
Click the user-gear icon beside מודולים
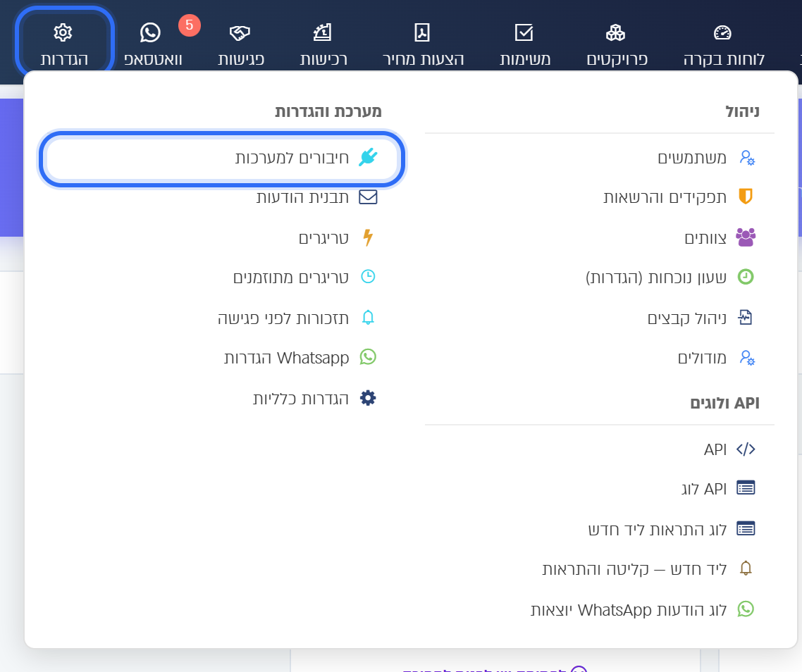[x=747, y=357]
